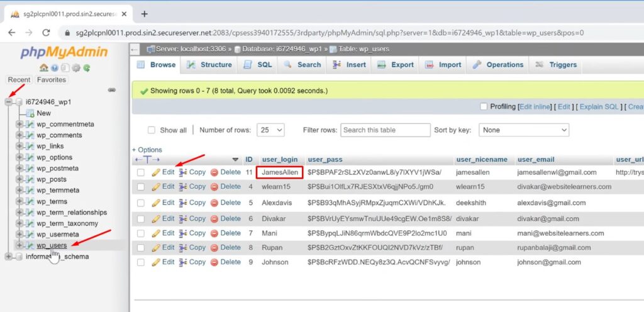Click the phpMyAdmin home icon
The image size is (644, 312).
(44, 68)
